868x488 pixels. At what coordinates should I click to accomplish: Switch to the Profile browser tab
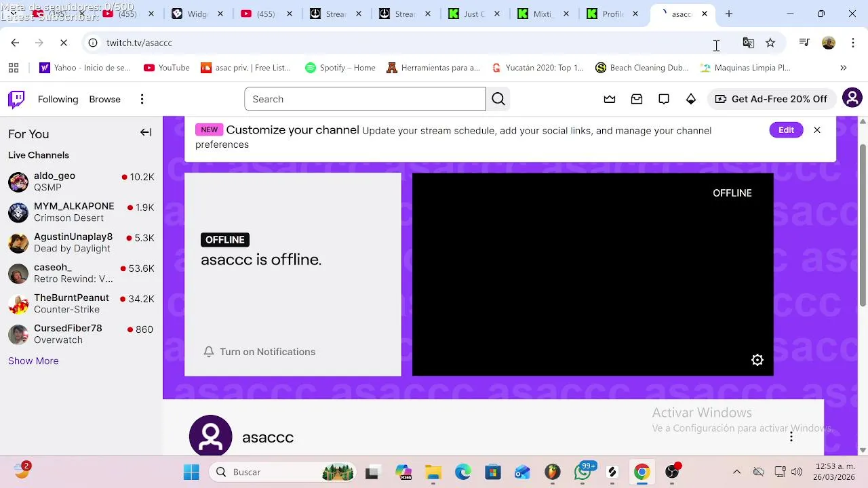(x=612, y=14)
